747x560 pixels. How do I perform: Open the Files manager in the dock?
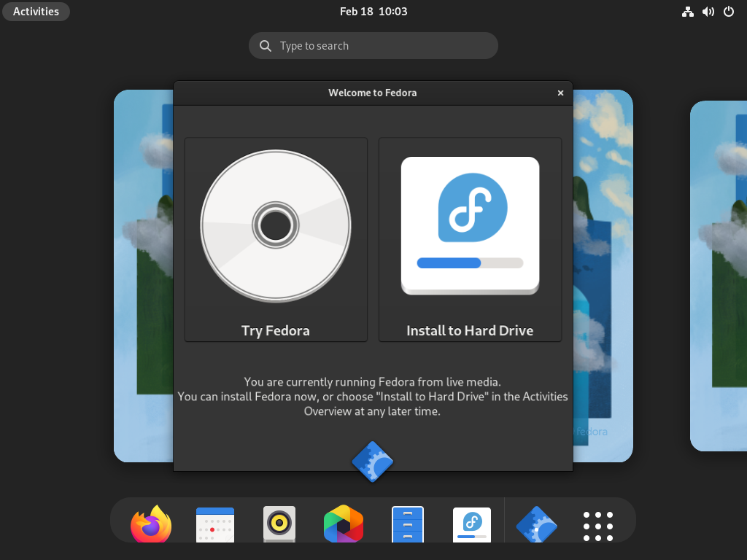click(x=407, y=524)
